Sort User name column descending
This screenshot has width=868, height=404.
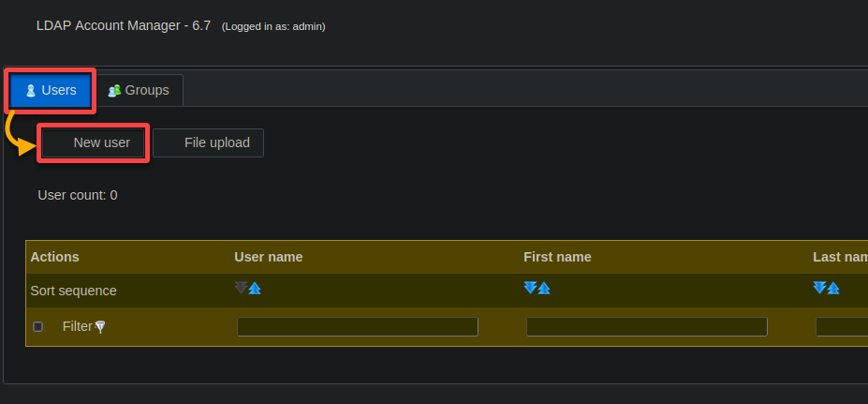point(241,288)
